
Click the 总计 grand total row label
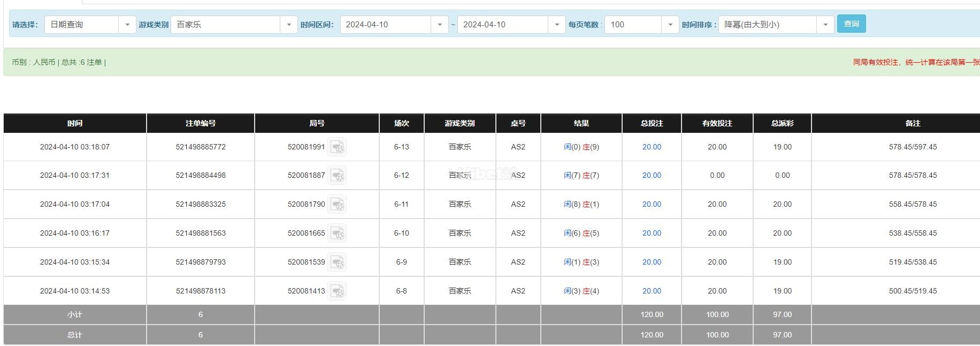(75, 335)
